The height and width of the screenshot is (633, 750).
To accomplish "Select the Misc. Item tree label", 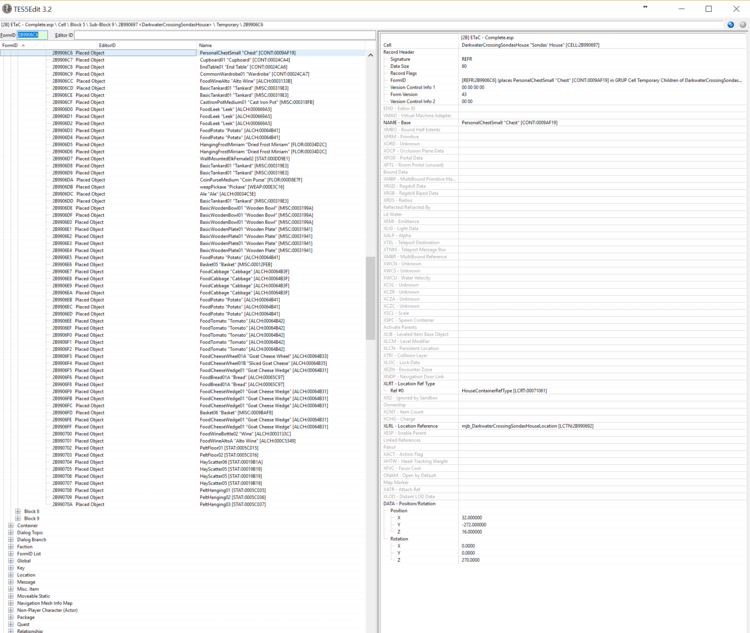I will [28, 589].
